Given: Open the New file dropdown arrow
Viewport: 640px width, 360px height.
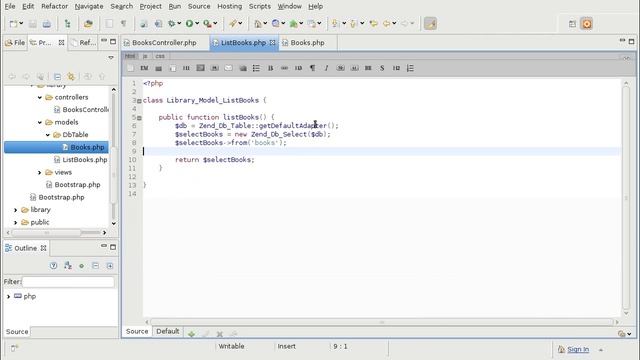Looking at the screenshot, I should point(21,24).
